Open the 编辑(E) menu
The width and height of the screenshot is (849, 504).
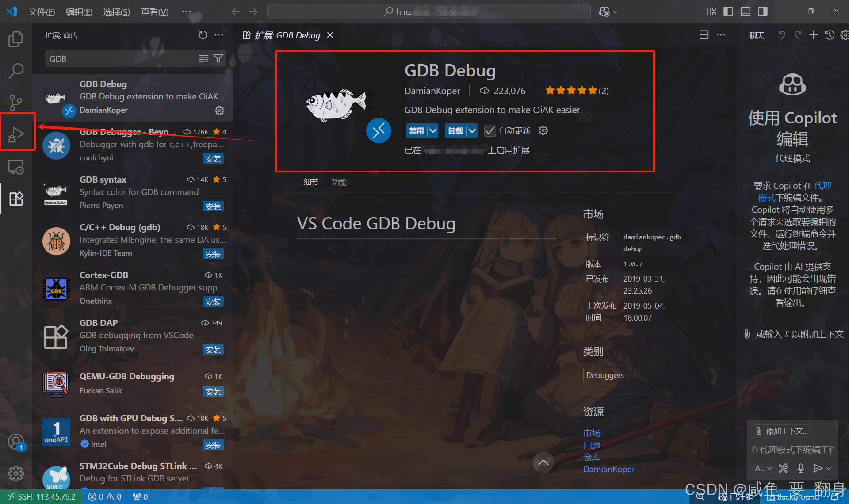click(79, 12)
